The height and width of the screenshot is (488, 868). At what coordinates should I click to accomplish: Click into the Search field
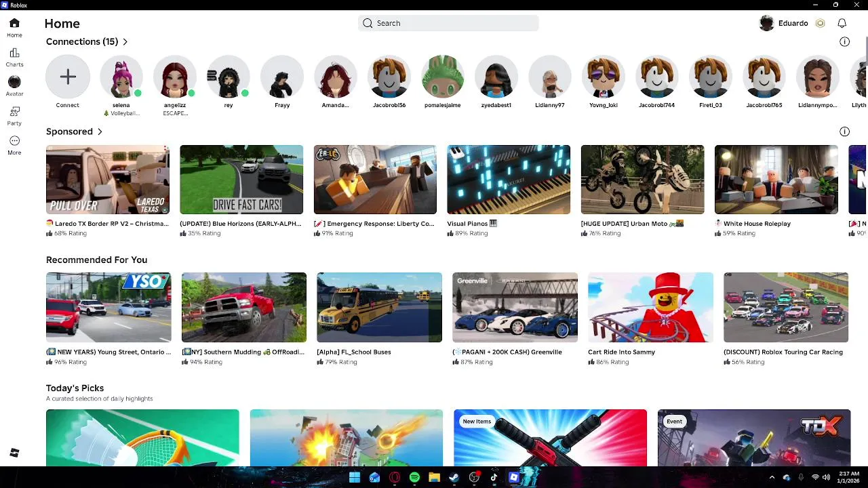coord(448,23)
